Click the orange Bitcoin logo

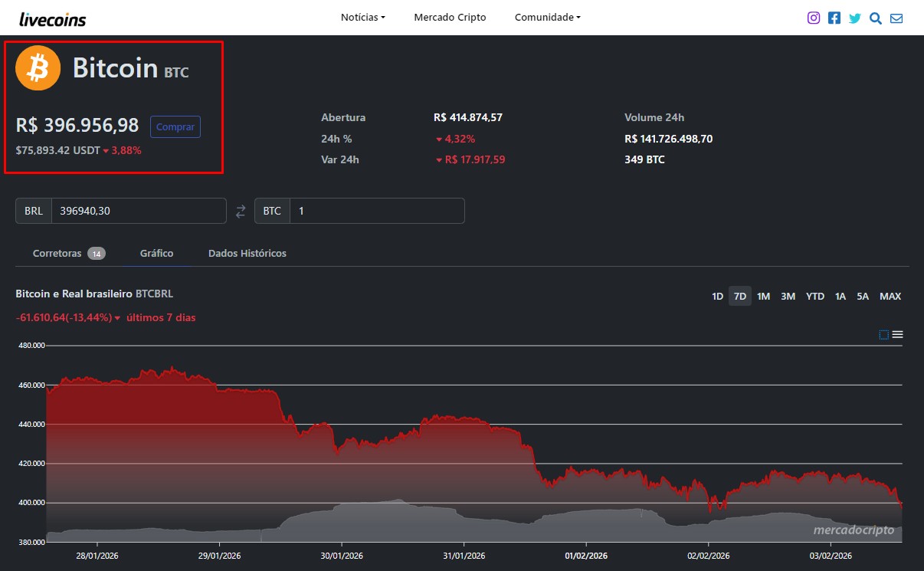pos(37,67)
